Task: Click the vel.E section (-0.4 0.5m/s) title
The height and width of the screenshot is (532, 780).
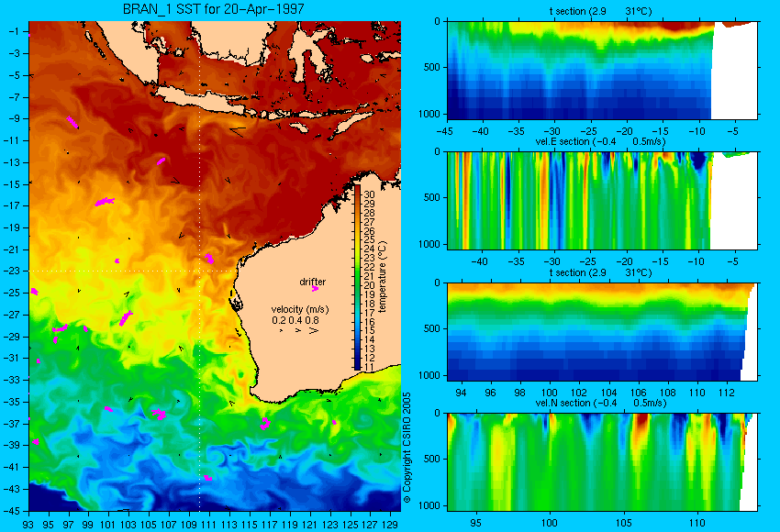Action: pos(600,141)
